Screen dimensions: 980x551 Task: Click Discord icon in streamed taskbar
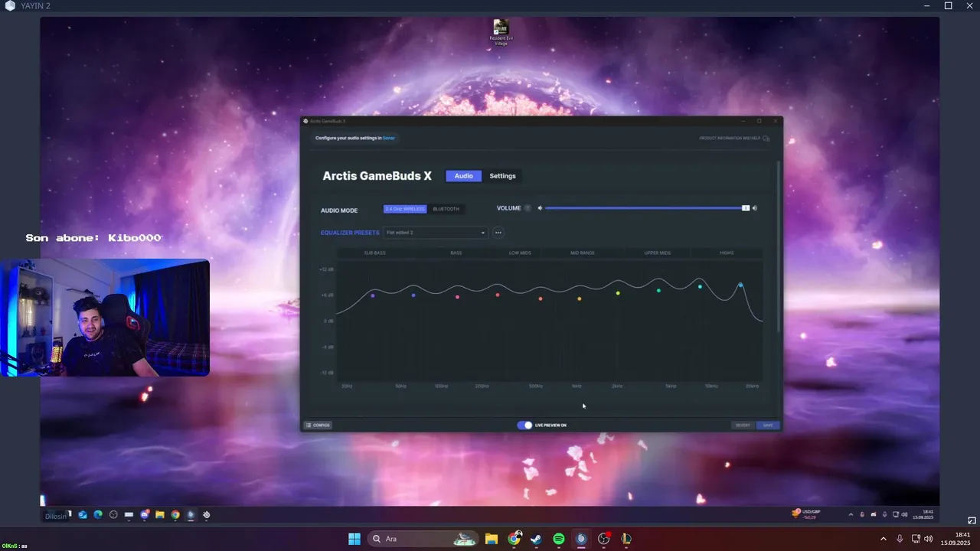144,515
